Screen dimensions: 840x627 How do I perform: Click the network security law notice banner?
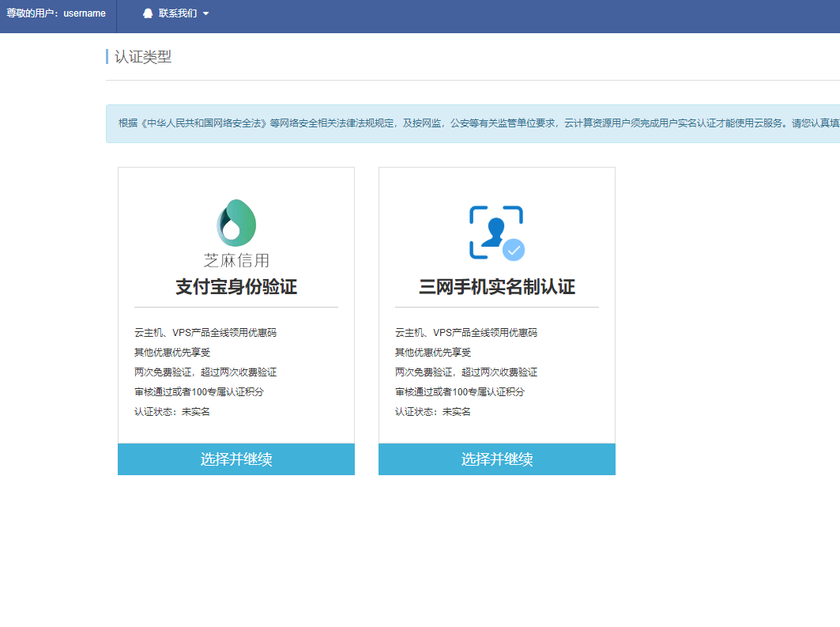tap(473, 124)
